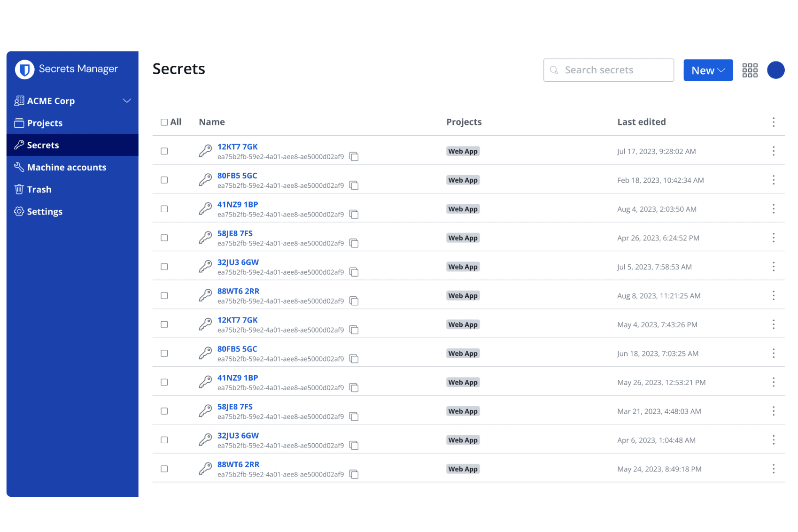The width and height of the screenshot is (798, 532).
Task: Open the 41NZ9 1BP secret edited Aug 4, 2023
Action: point(237,205)
